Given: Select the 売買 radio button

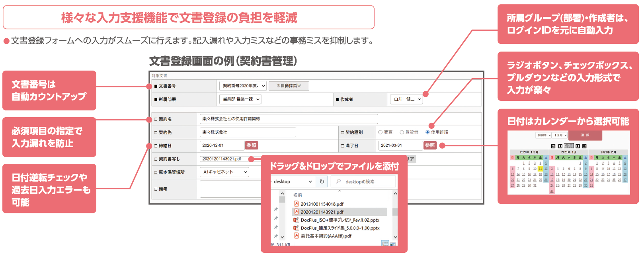Looking at the screenshot, I should [381, 132].
